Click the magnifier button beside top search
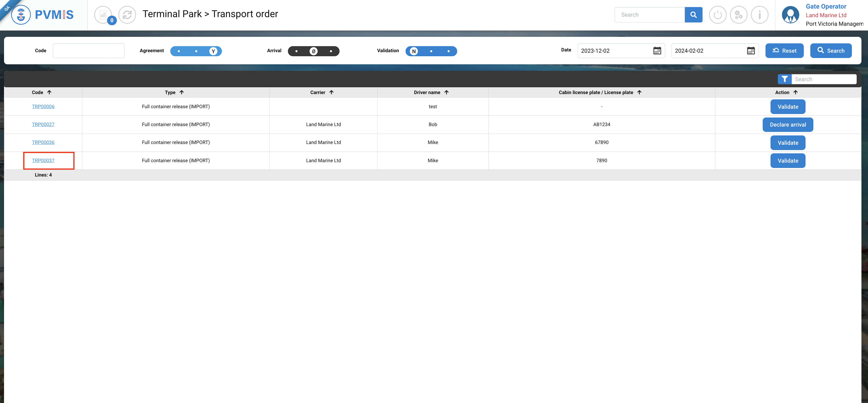The height and width of the screenshot is (403, 868). pyautogui.click(x=693, y=15)
